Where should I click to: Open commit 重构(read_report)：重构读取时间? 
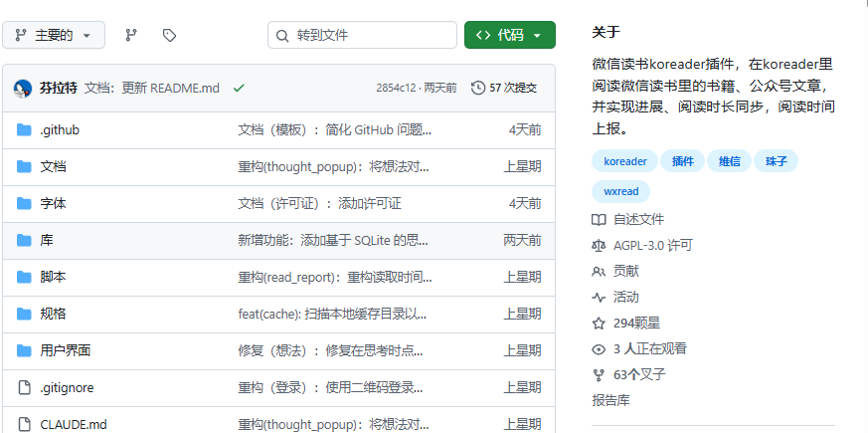click(335, 277)
